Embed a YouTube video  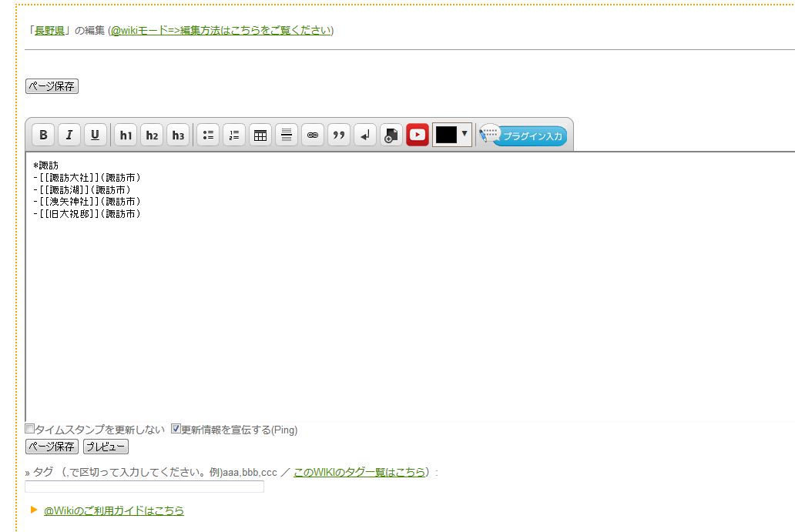(x=418, y=136)
